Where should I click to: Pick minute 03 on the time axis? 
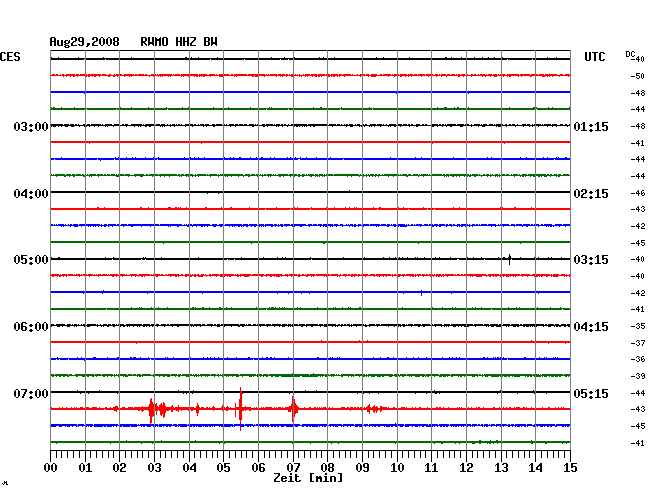click(x=154, y=468)
